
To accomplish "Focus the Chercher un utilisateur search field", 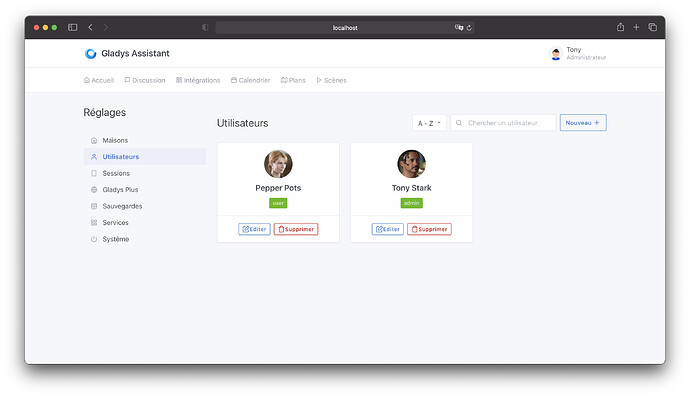I will (x=503, y=123).
